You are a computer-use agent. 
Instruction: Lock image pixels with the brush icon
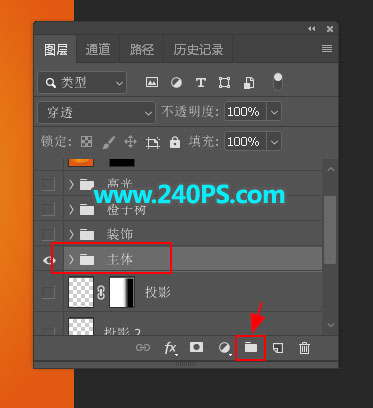(109, 142)
